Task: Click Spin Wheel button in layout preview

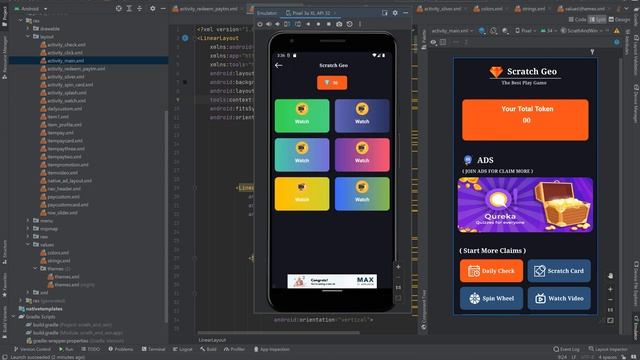Action: pos(491,298)
